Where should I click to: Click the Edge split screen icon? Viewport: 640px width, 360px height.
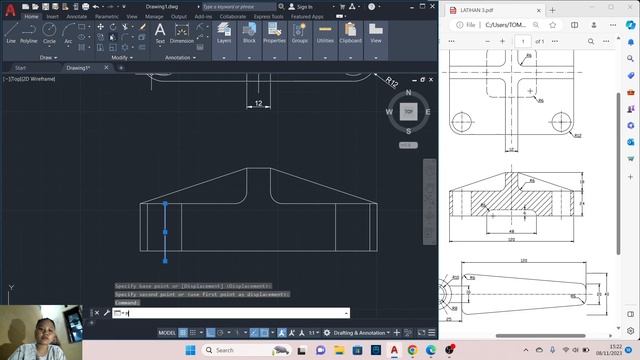click(574, 25)
